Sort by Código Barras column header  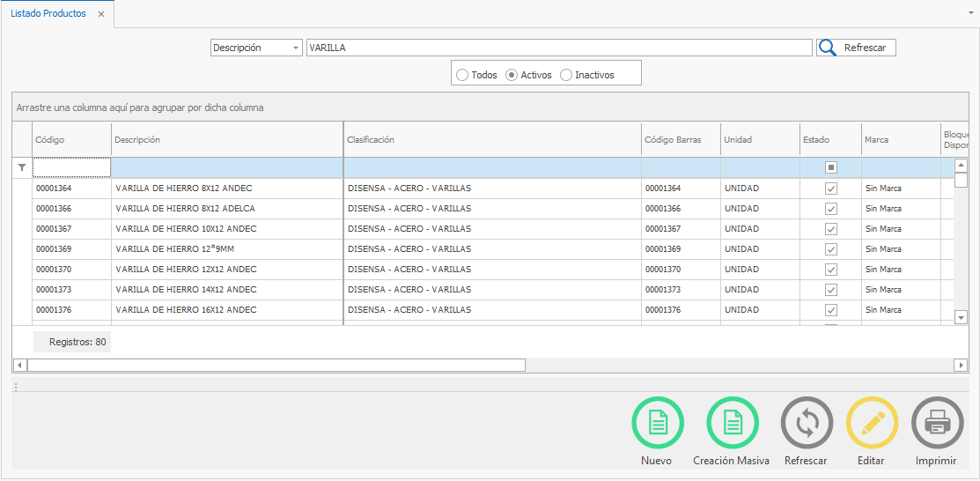click(681, 139)
